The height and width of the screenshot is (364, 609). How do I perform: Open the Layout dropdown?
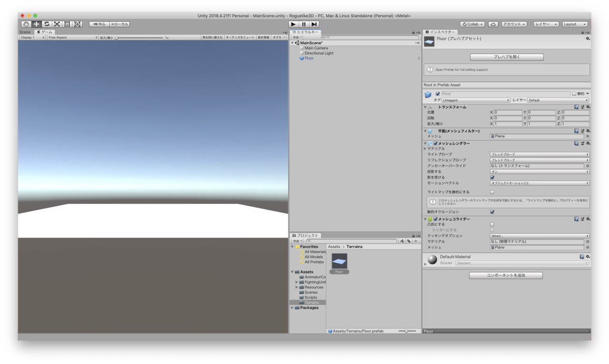click(x=575, y=24)
